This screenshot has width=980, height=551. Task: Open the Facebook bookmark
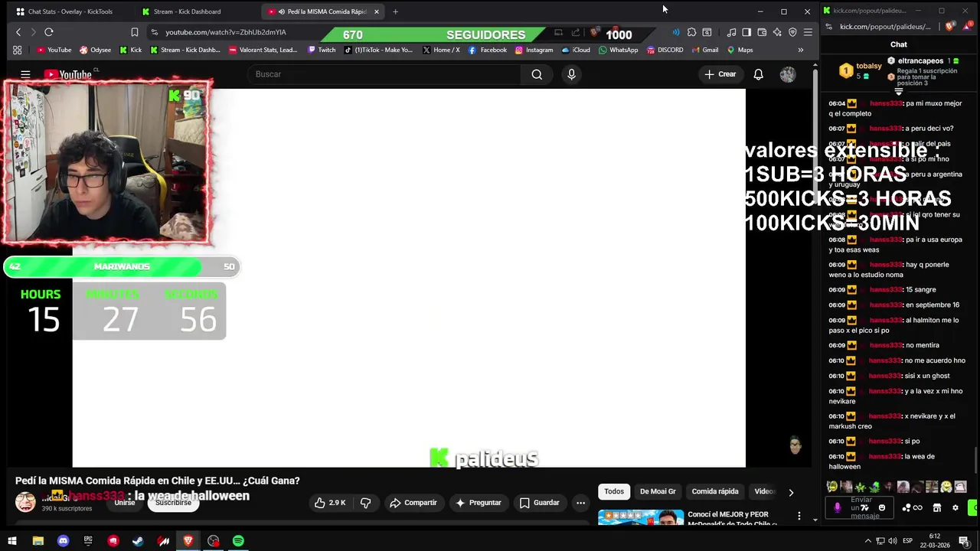pos(487,50)
